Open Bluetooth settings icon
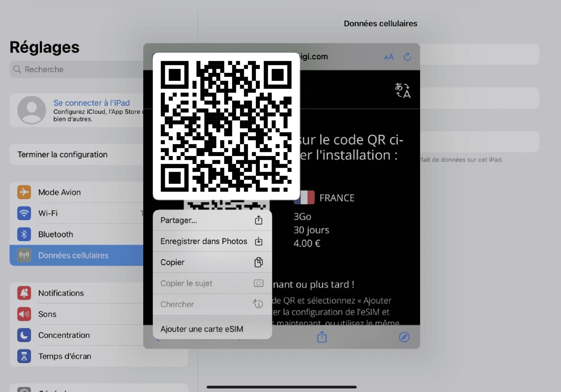Viewport: 561px width, 392px height. [x=24, y=234]
